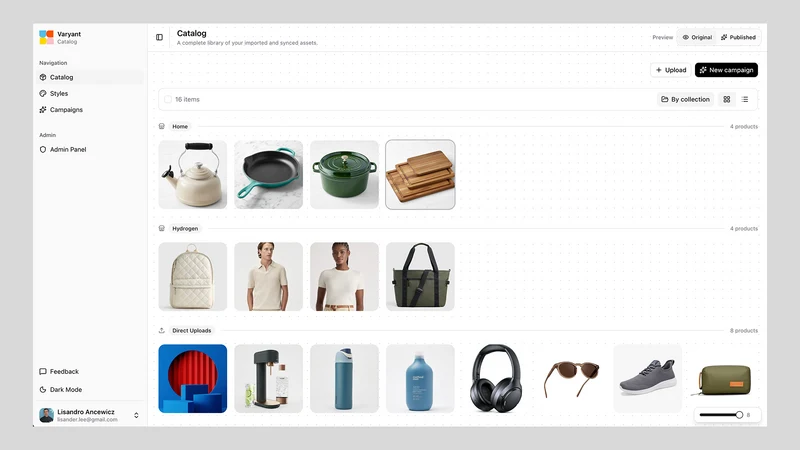Toggle the sidebar panel icon
800x450 pixels.
(159, 37)
